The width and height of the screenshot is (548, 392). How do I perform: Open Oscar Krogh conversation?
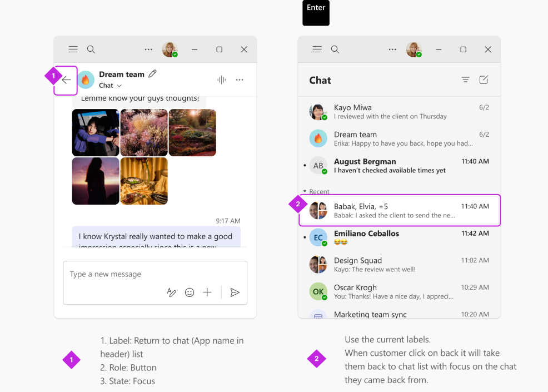point(399,292)
